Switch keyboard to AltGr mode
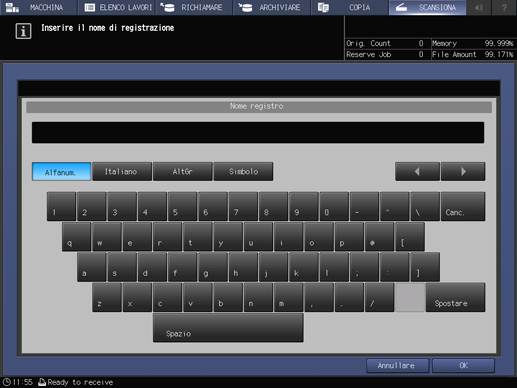Image resolution: width=517 pixels, height=388 pixels. pyautogui.click(x=182, y=172)
